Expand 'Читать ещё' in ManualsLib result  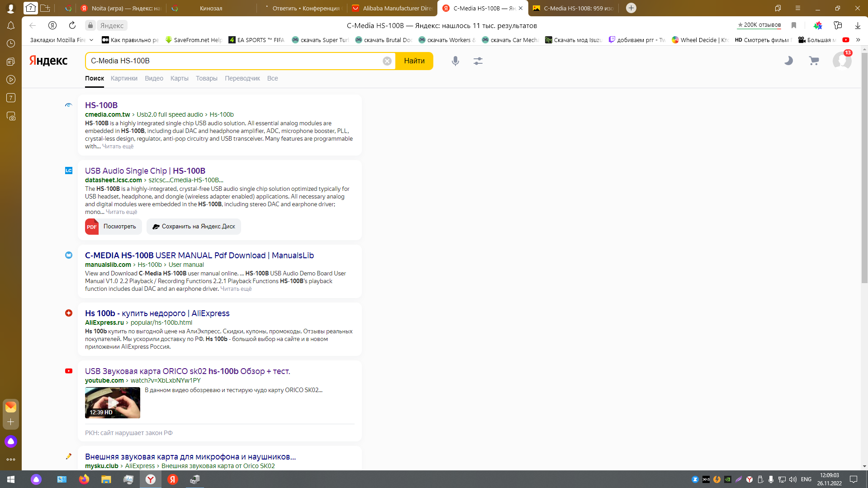point(236,289)
